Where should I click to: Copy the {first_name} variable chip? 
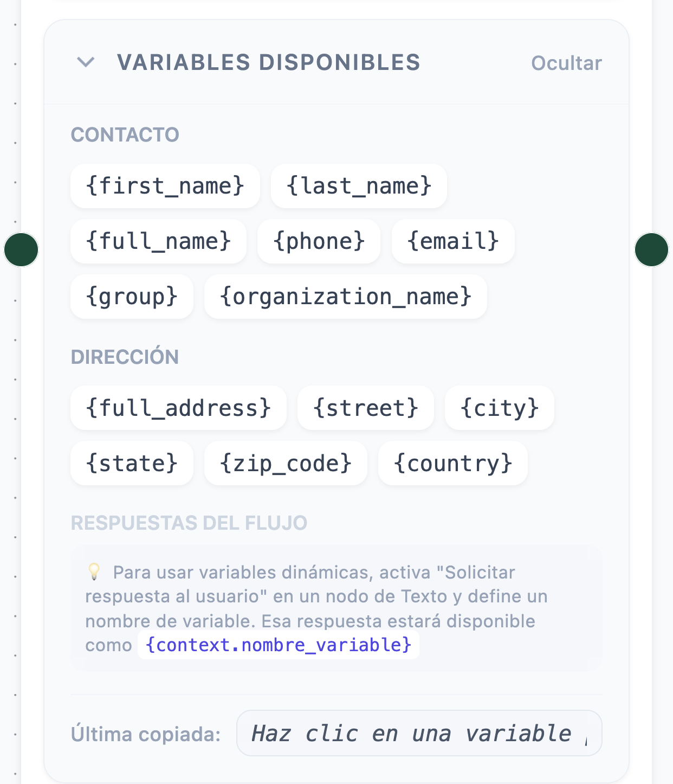coord(165,186)
